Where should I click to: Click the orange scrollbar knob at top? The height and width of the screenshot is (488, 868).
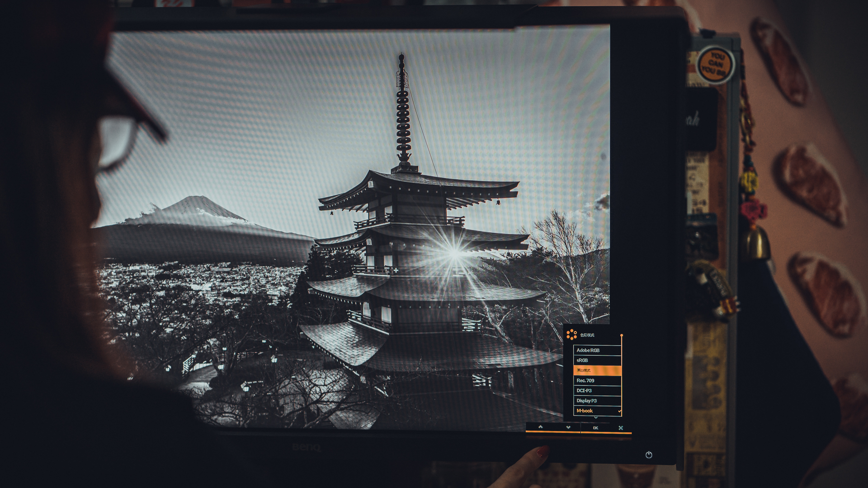click(x=622, y=335)
